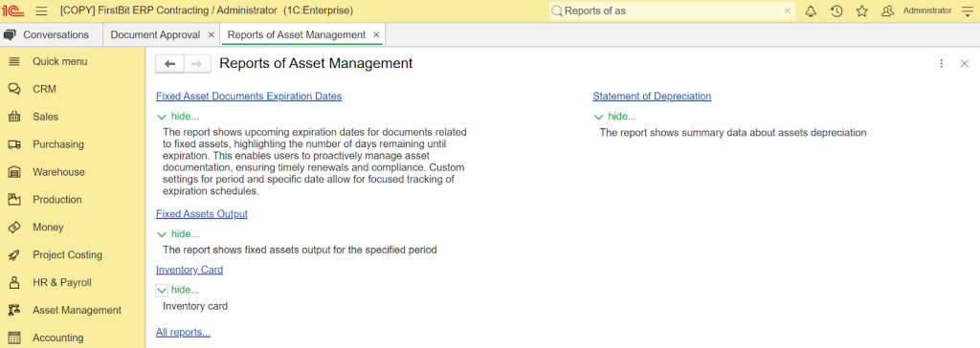Clear the search field text
Screen dimensions: 980x348
point(788,11)
